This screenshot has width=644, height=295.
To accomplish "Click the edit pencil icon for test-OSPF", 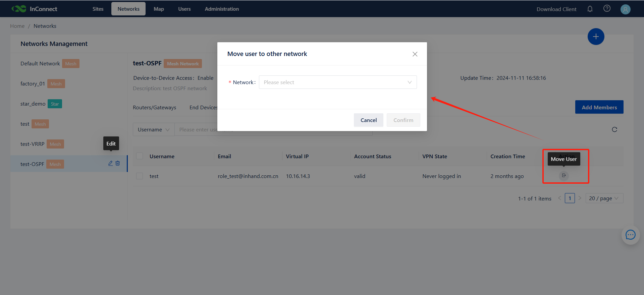I will (110, 163).
